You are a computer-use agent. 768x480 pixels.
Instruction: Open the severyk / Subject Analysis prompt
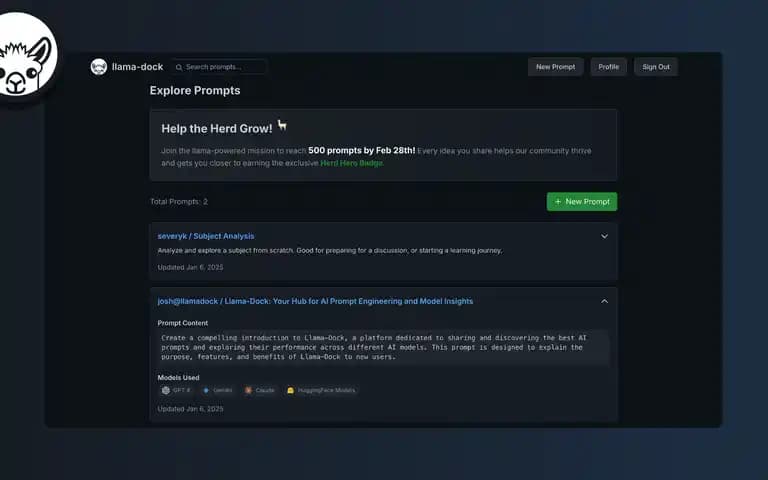(x=206, y=236)
